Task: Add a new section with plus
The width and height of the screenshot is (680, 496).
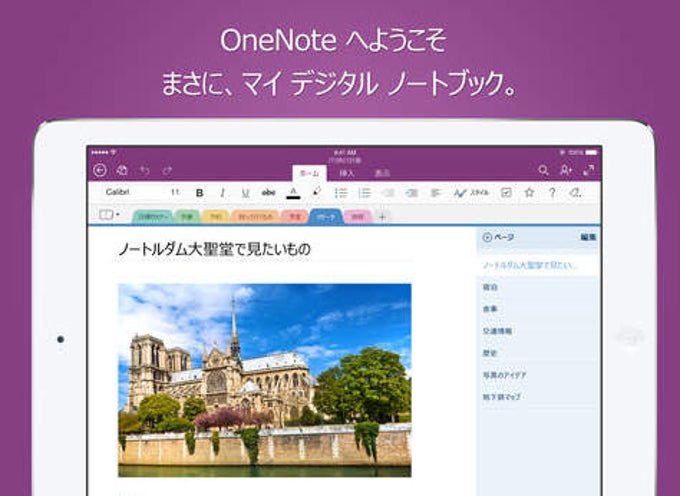Action: tap(382, 216)
